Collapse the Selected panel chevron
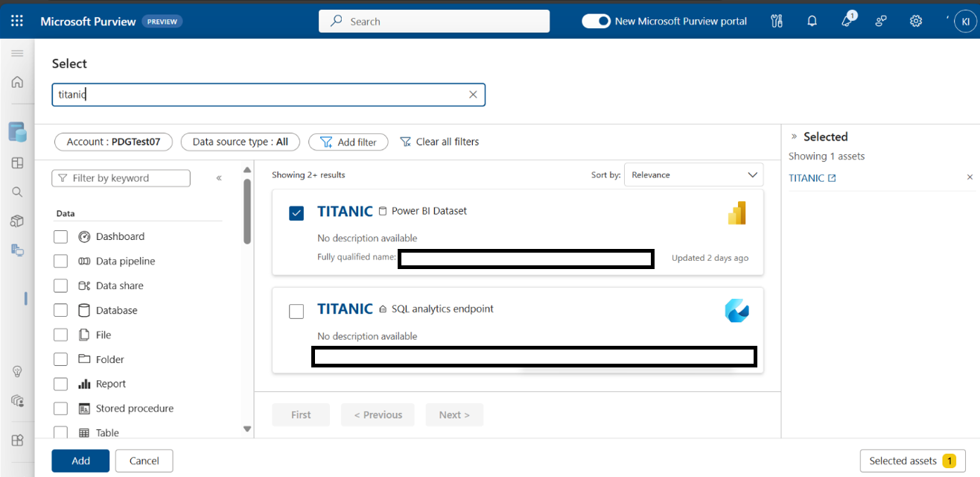The width and height of the screenshot is (980, 477). click(794, 136)
